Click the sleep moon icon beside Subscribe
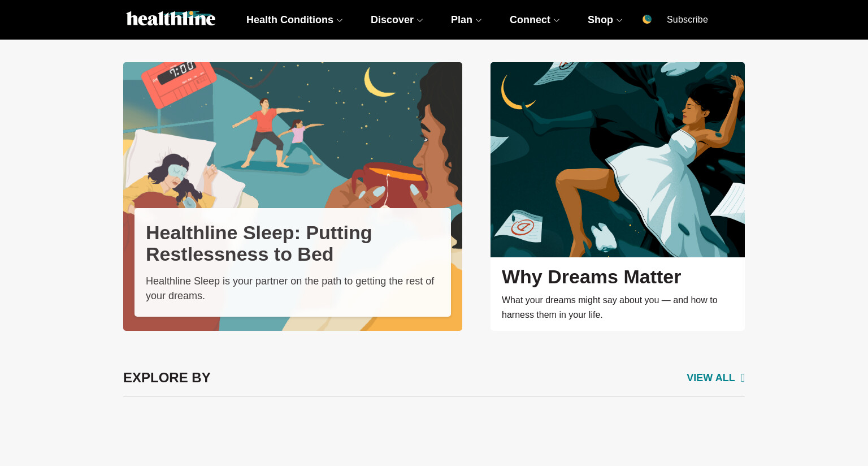The width and height of the screenshot is (868, 466). pyautogui.click(x=647, y=19)
